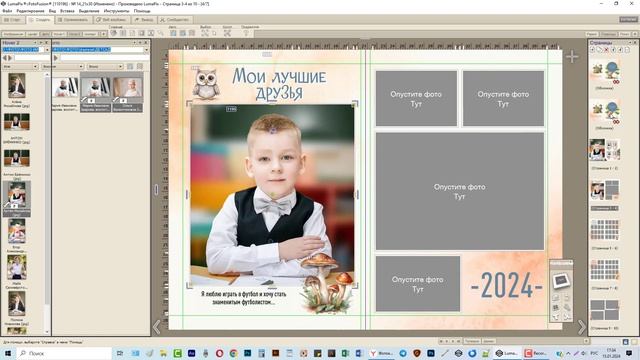Select the owl clipart on the page
640x360 pixels.
(206, 84)
